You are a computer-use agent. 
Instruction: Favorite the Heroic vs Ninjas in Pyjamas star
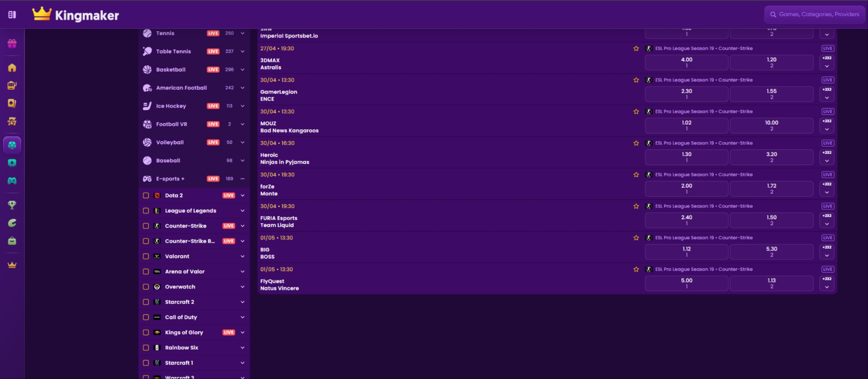pyautogui.click(x=636, y=143)
